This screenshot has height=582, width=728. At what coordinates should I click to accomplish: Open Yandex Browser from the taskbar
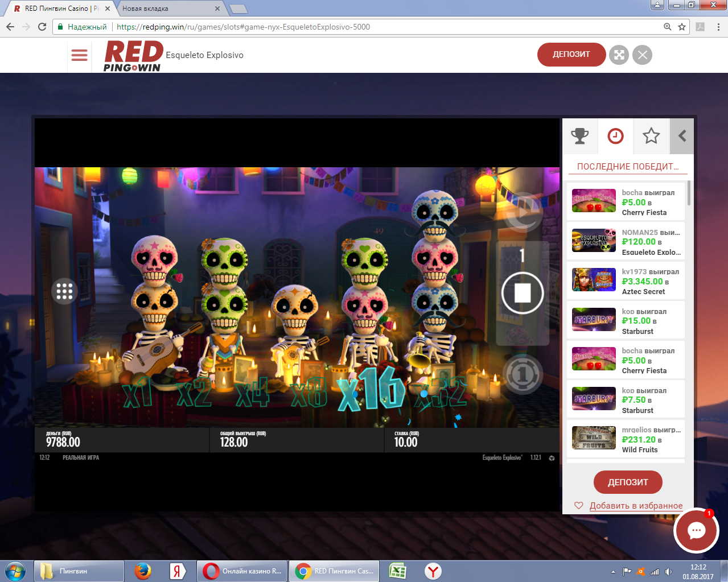[433, 571]
